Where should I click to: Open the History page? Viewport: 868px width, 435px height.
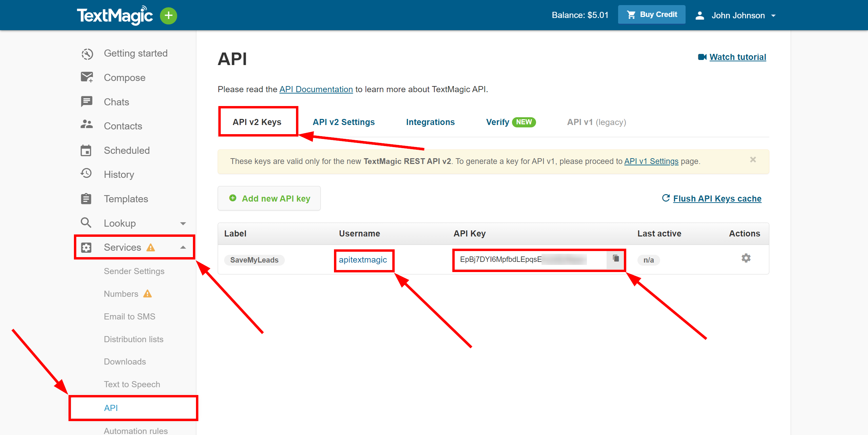coord(119,174)
